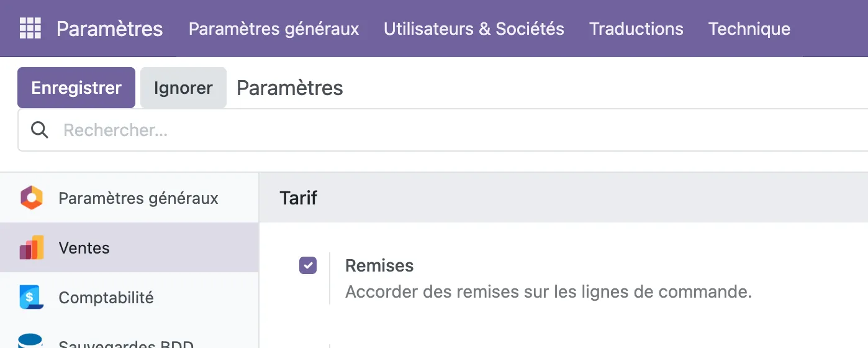Click the Comptabilité dollar document icon
This screenshot has height=348, width=868.
(31, 297)
